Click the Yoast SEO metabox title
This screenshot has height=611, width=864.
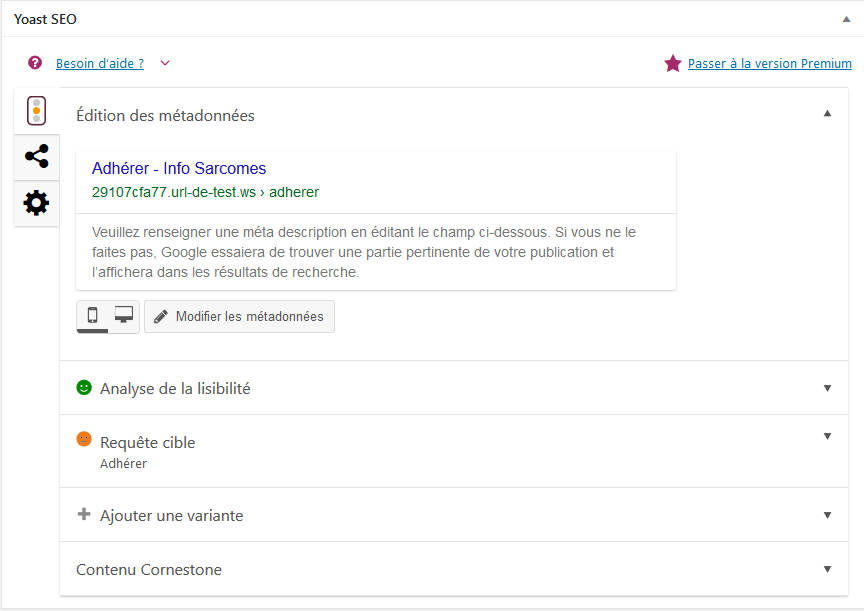click(x=45, y=19)
